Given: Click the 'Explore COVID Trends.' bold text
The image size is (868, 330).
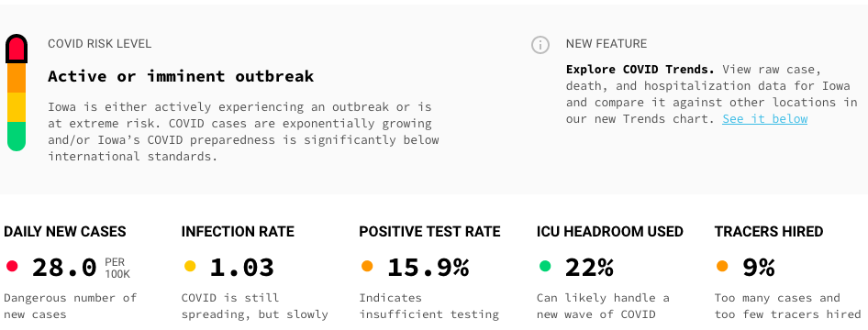Looking at the screenshot, I should [x=640, y=70].
